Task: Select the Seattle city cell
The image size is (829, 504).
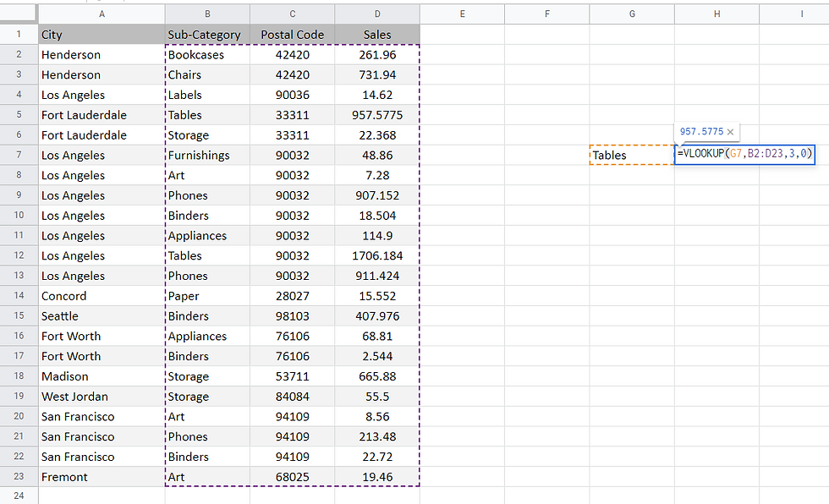Action: pos(102,316)
